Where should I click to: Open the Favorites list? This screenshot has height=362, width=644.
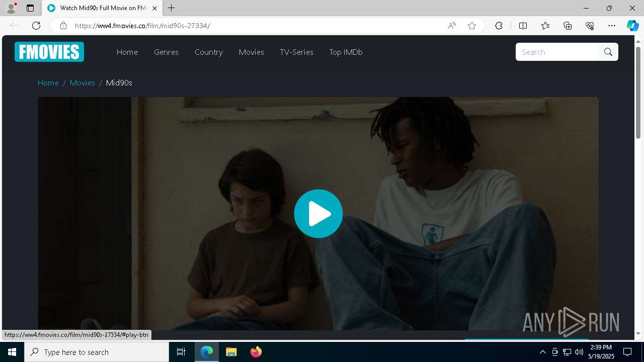545,26
